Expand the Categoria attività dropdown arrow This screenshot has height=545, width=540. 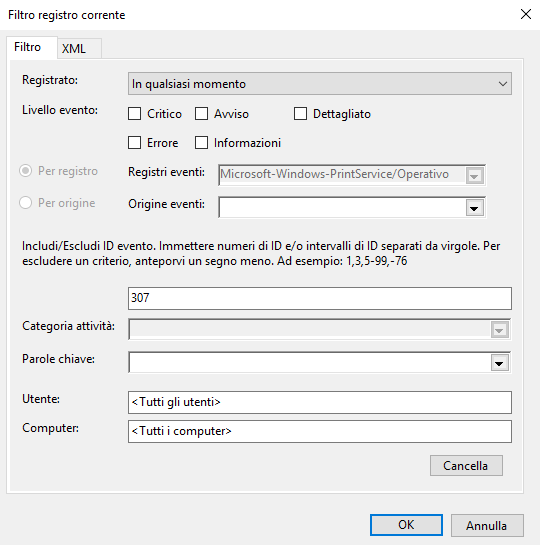click(500, 330)
